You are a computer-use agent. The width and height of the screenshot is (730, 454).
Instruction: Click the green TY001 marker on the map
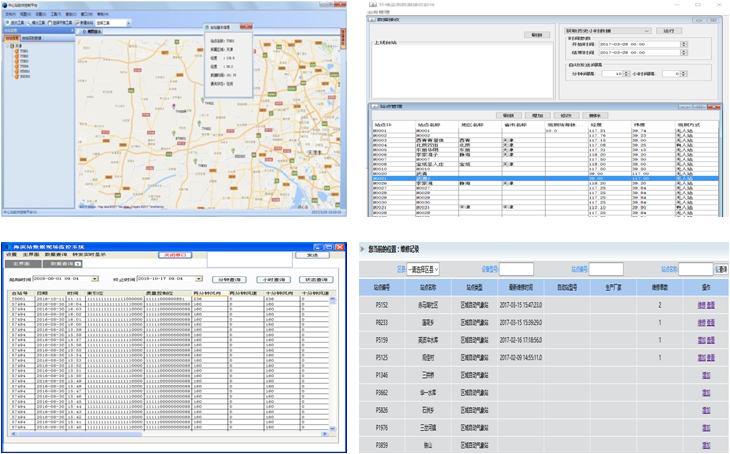point(203,100)
